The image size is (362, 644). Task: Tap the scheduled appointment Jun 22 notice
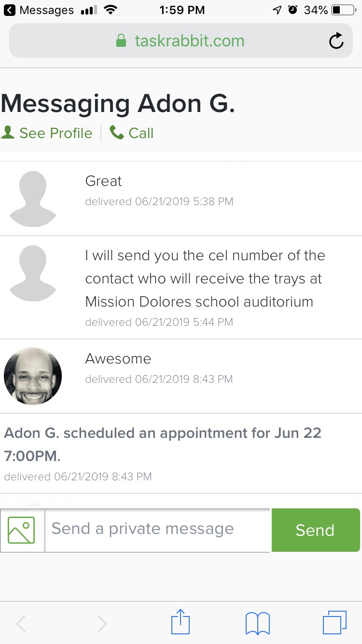[163, 444]
